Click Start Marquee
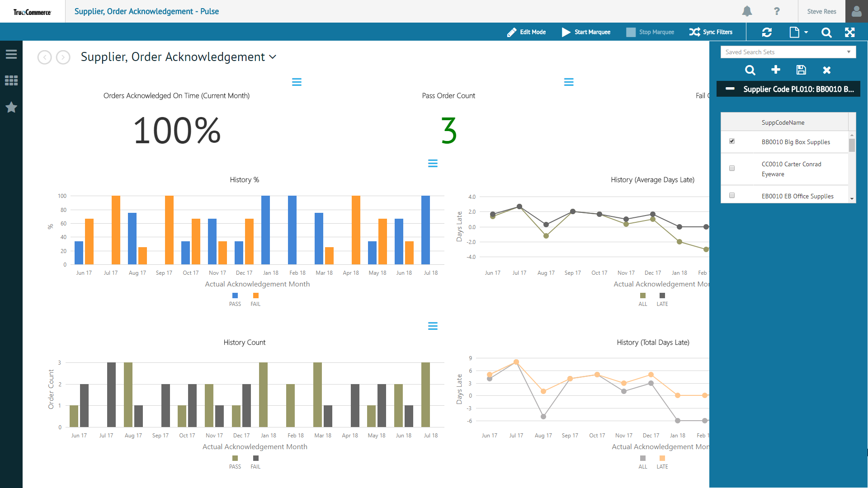 [586, 32]
